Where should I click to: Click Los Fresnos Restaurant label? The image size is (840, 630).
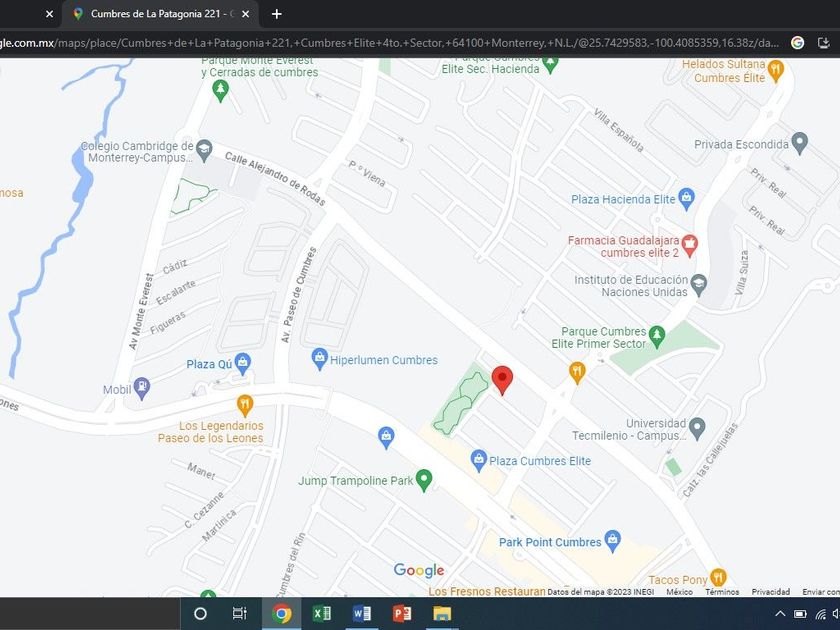[486, 591]
